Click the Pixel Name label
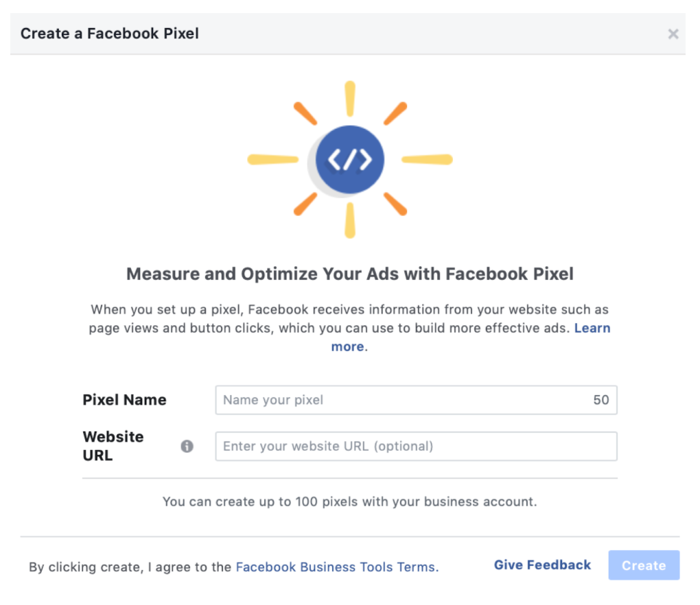This screenshot has height=605, width=700. click(124, 400)
